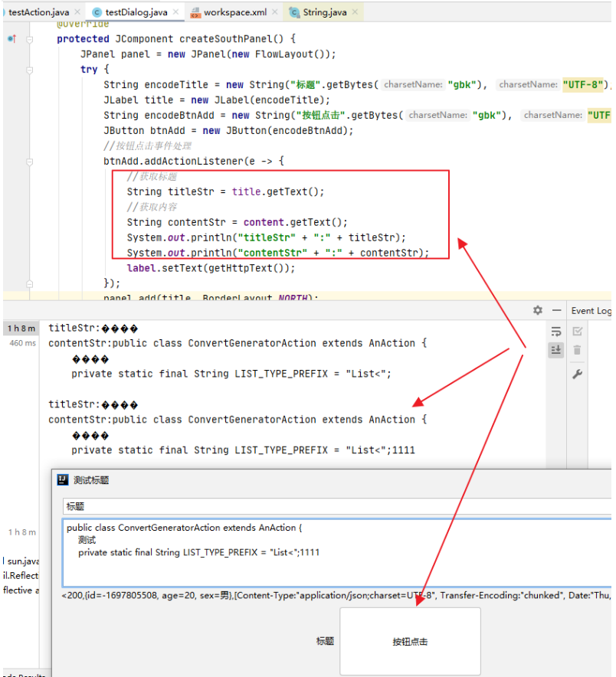Open the String.java editor tab
Screen dimensions: 616x677
tap(324, 12)
